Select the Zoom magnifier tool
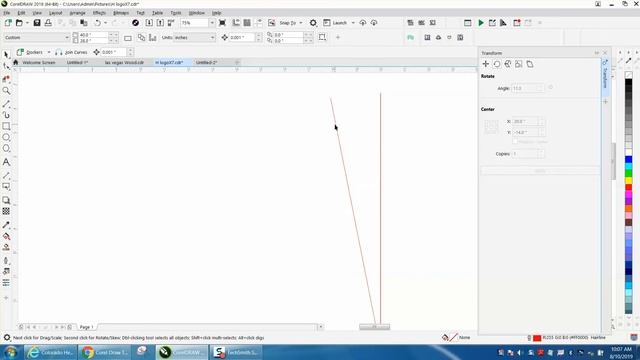The width and height of the screenshot is (640, 360). click(6, 91)
